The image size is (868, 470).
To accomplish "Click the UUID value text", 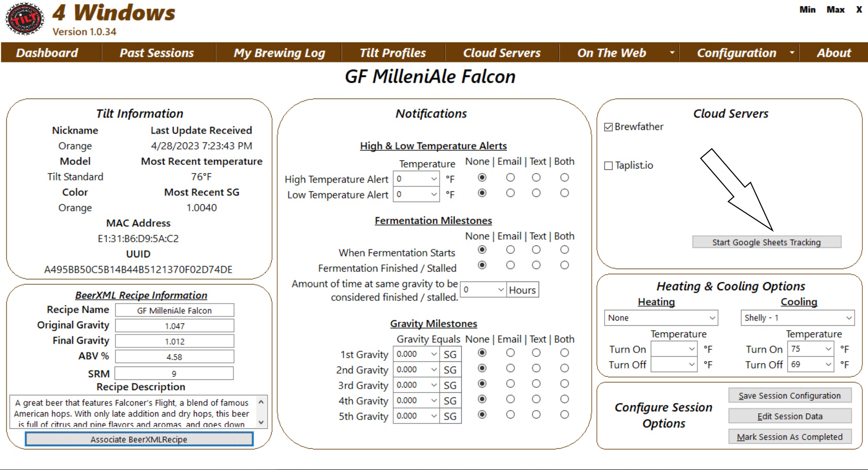I will tap(138, 270).
